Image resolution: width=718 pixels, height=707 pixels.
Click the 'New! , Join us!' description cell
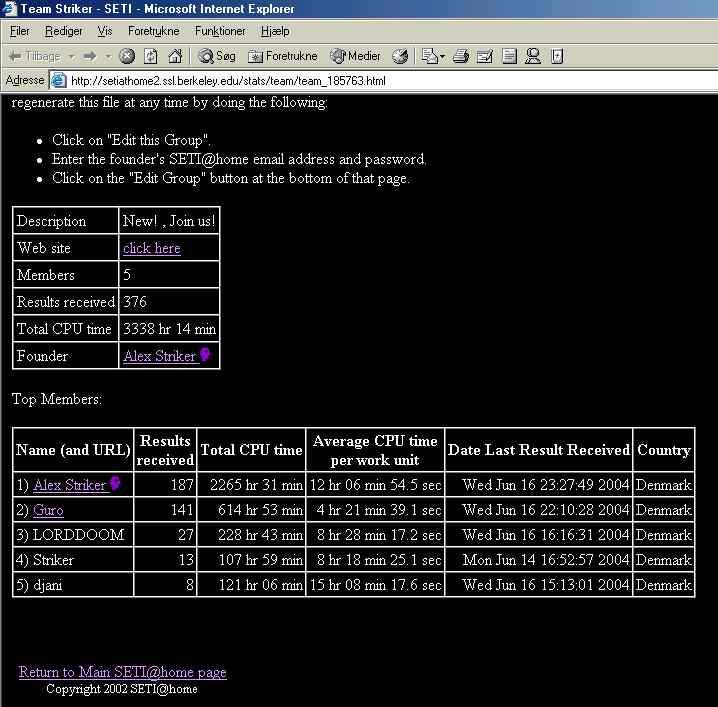(169, 221)
